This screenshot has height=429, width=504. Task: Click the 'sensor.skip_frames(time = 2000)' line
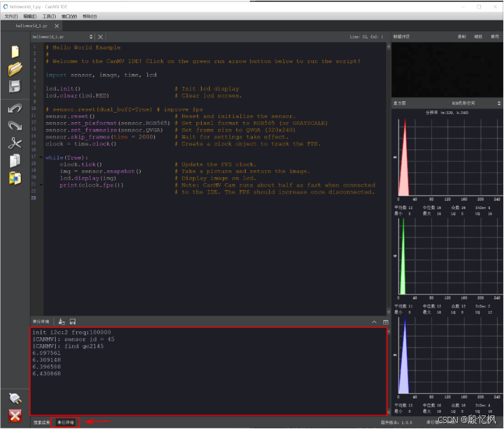(101, 137)
